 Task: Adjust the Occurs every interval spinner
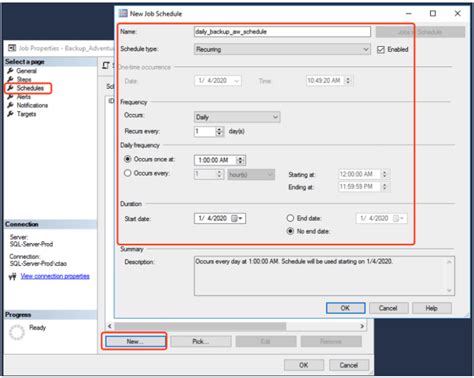click(219, 174)
